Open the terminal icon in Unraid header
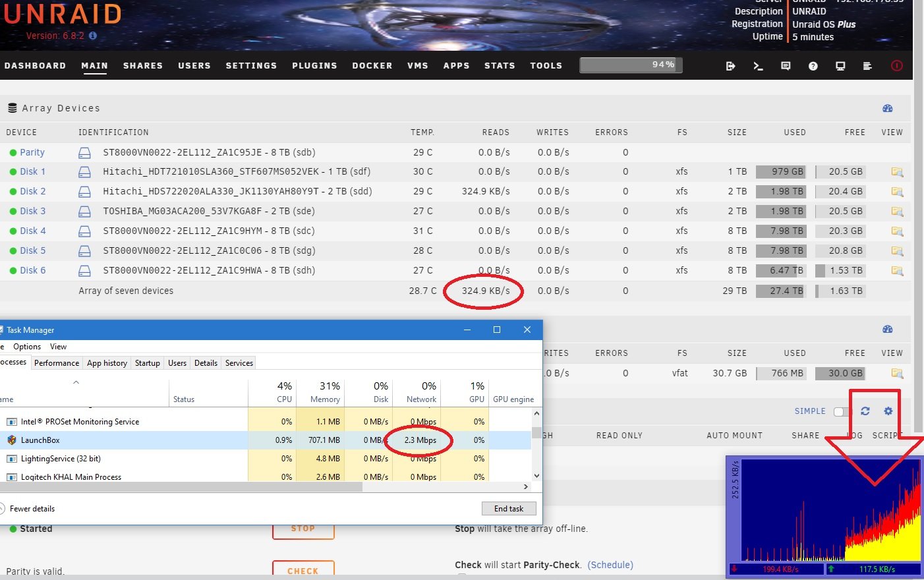Image resolution: width=924 pixels, height=580 pixels. pyautogui.click(x=758, y=66)
